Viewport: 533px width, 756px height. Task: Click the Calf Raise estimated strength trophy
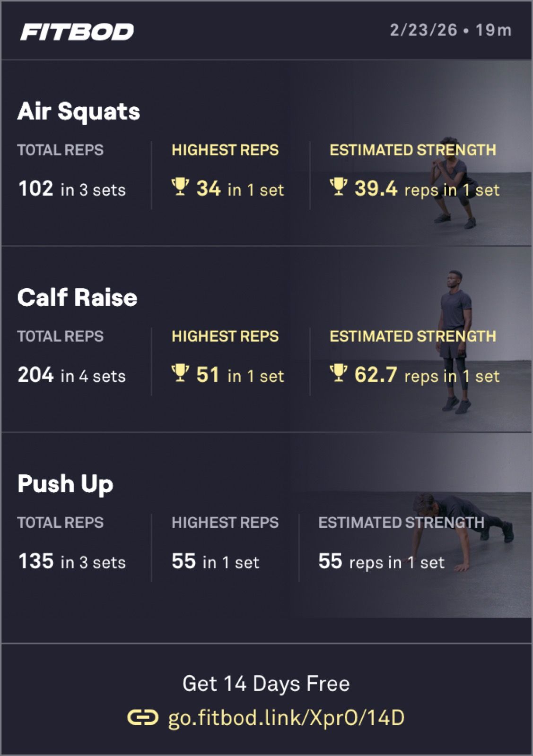click(x=338, y=373)
